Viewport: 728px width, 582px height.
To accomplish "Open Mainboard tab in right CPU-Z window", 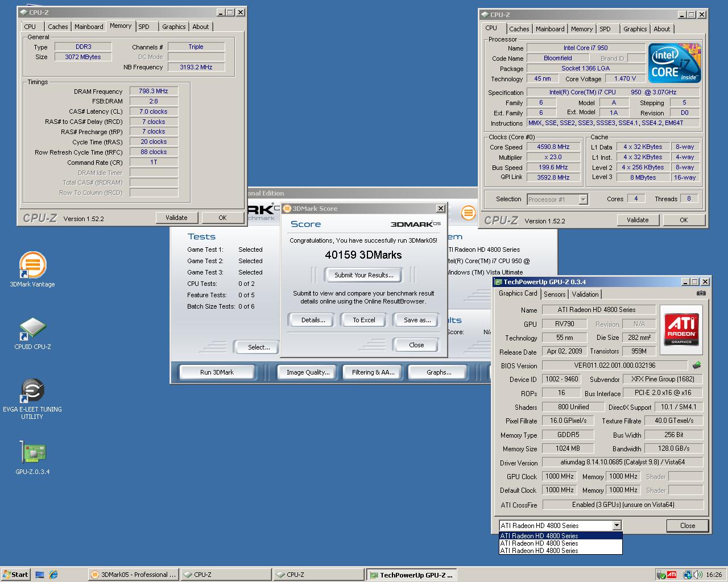I will (550, 29).
